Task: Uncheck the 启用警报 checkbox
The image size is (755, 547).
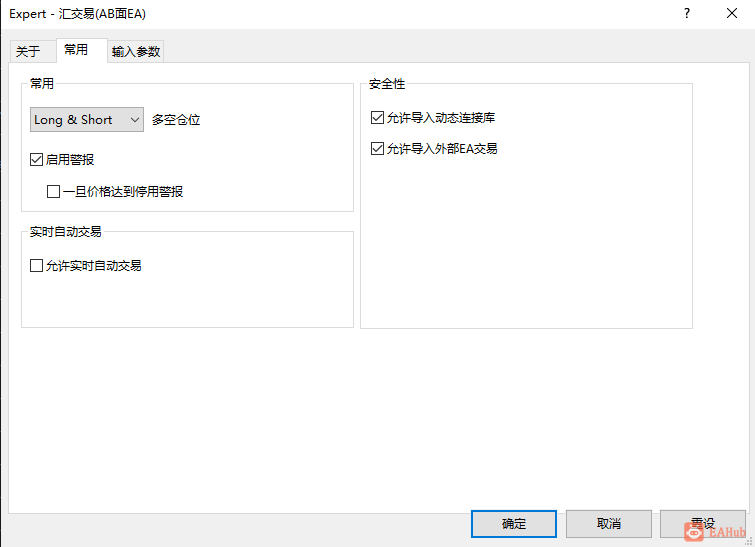Action: tap(37, 159)
